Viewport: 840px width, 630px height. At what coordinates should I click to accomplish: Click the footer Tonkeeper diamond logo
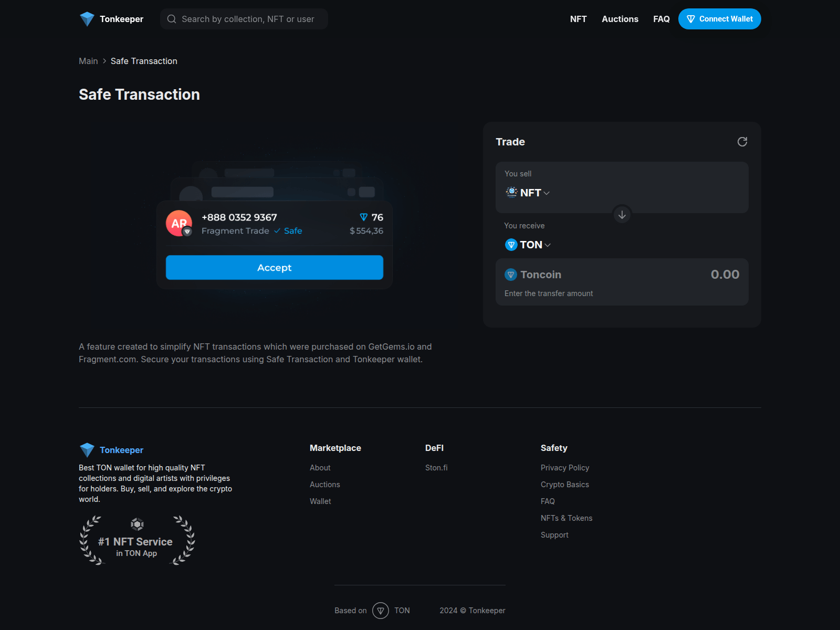click(87, 450)
